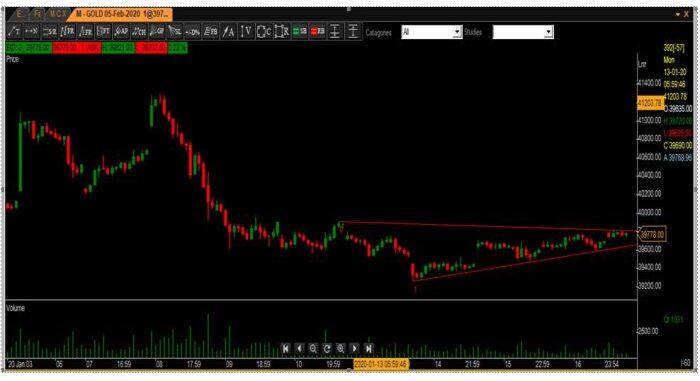Zoom out the chart
700x381 pixels.
tap(313, 348)
